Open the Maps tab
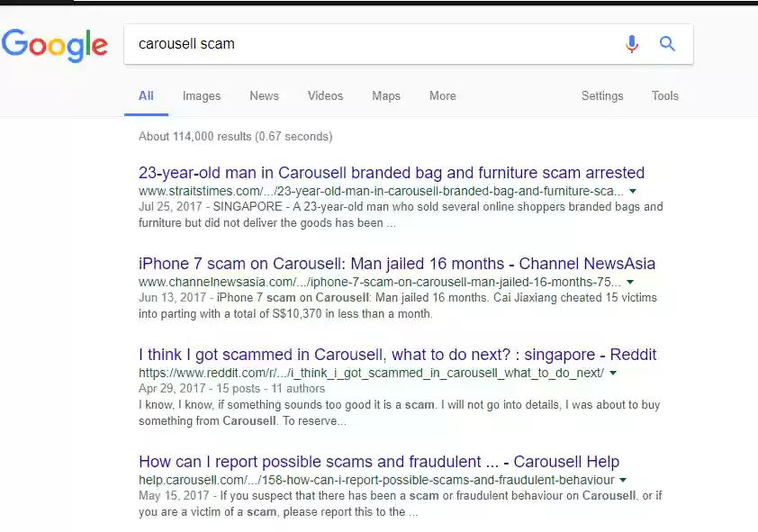 (x=386, y=95)
